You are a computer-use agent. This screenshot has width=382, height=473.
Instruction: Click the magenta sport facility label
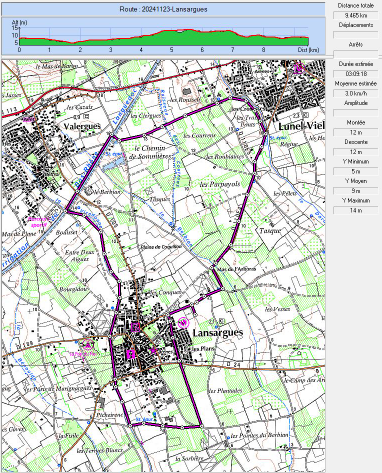coord(38,222)
